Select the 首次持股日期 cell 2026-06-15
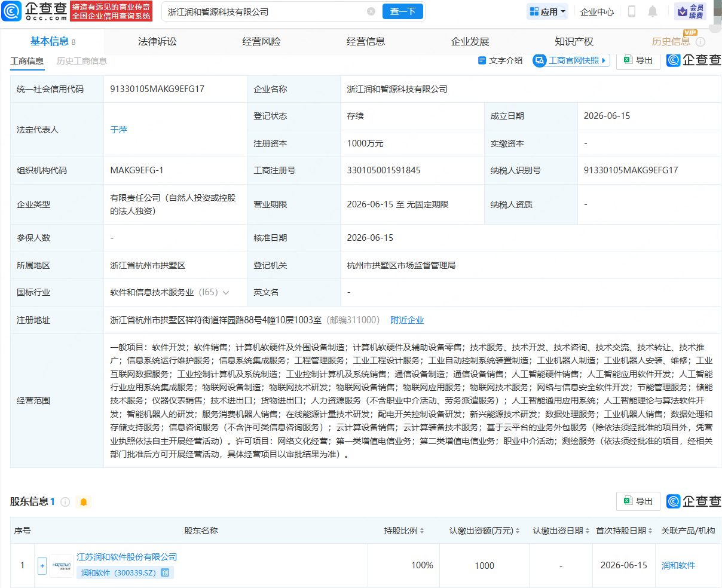The image size is (722, 588). coord(624,565)
